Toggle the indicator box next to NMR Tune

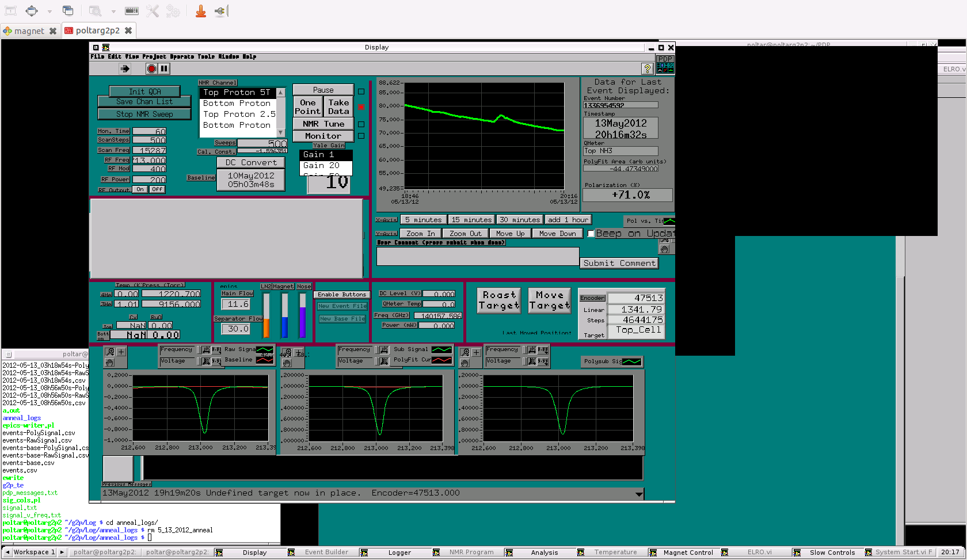coord(361,124)
